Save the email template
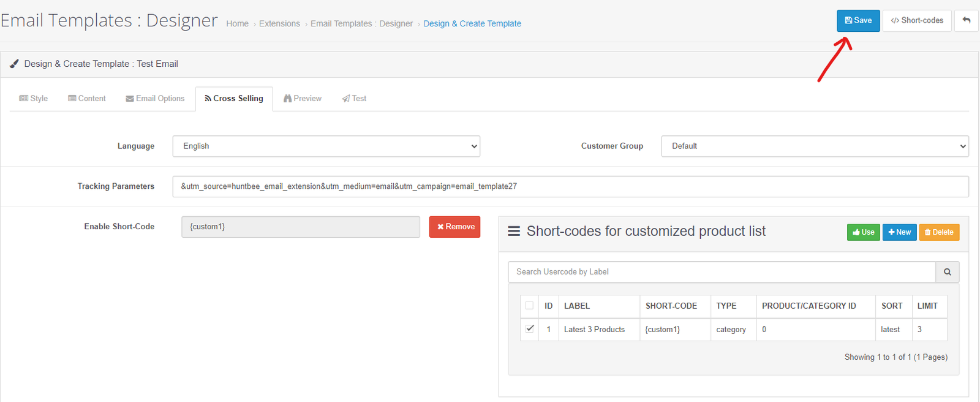The image size is (980, 402). click(858, 21)
